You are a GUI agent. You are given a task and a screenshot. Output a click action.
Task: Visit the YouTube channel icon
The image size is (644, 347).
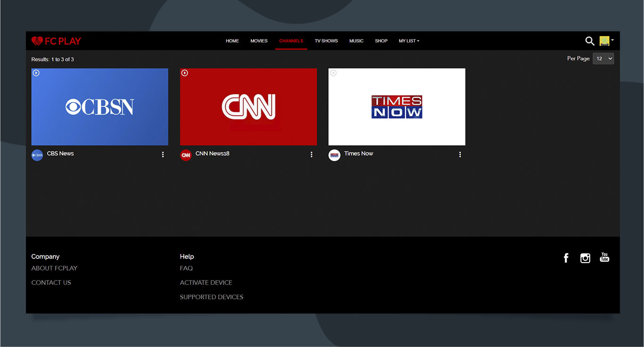pos(604,257)
